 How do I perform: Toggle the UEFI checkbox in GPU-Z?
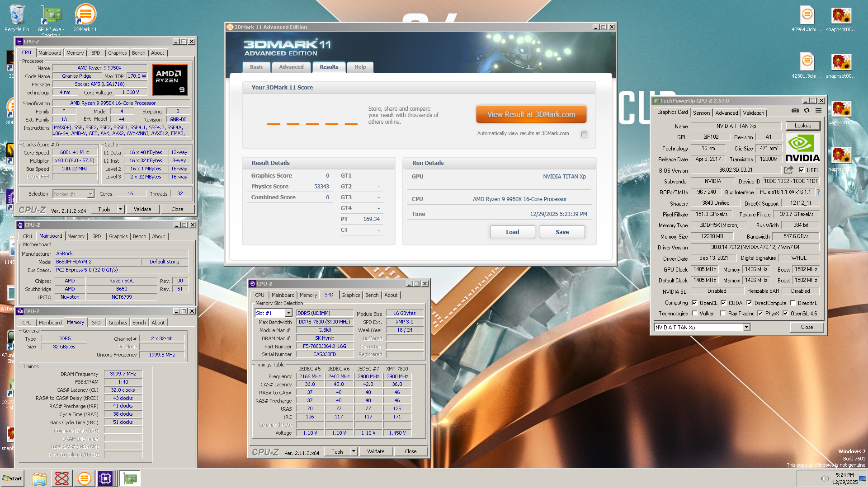(801, 170)
